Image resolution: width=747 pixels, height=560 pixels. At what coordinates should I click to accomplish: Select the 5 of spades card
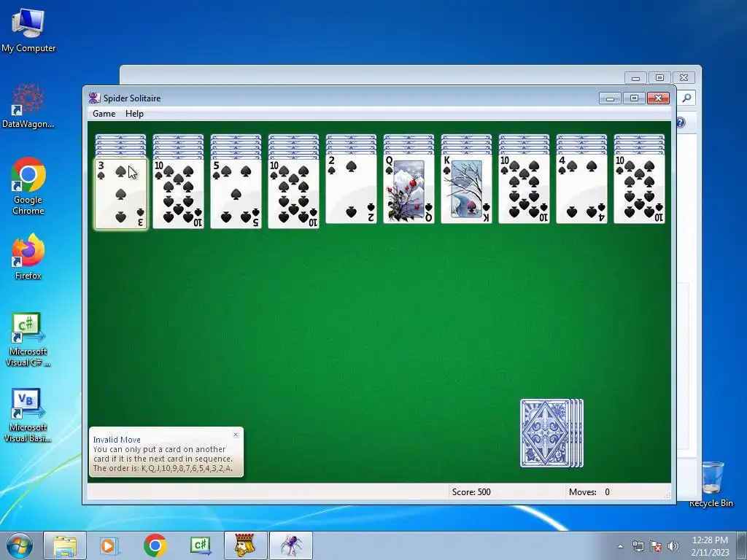click(x=236, y=193)
